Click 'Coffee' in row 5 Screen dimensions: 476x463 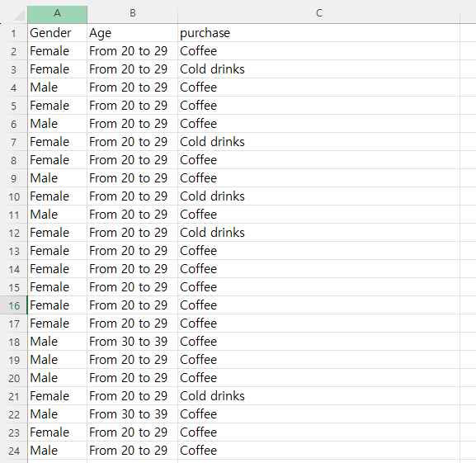click(198, 106)
